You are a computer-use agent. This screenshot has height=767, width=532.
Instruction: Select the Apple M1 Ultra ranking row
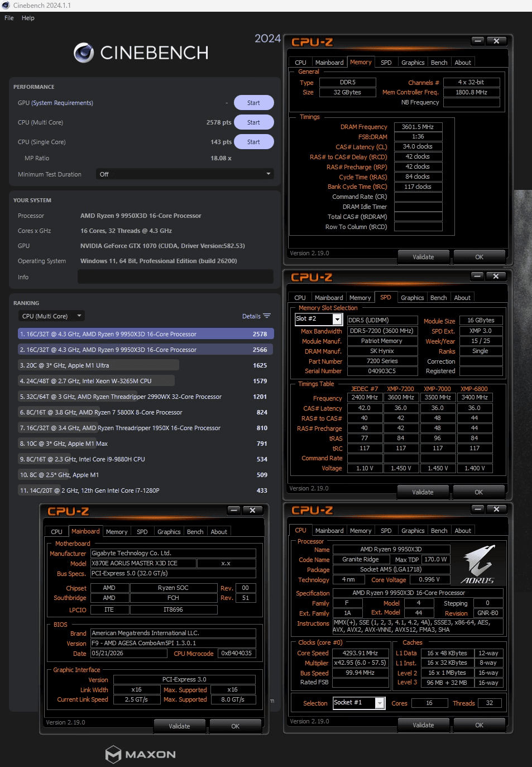146,365
